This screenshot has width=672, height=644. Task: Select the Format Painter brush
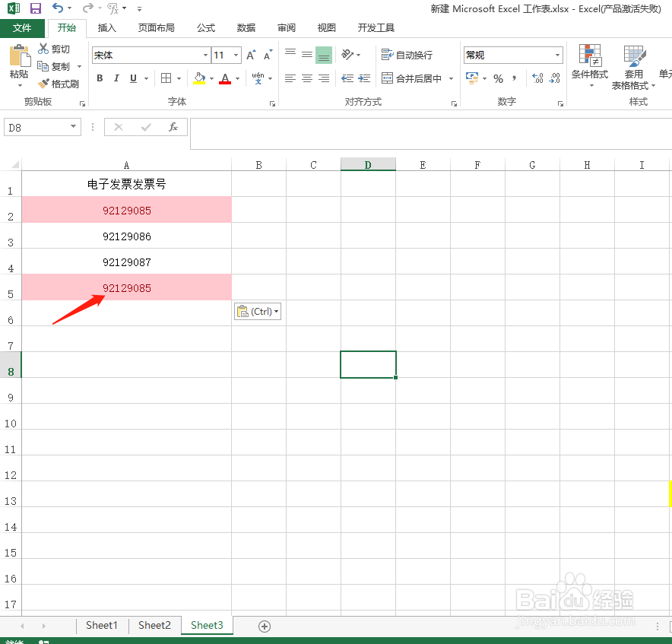pos(43,84)
